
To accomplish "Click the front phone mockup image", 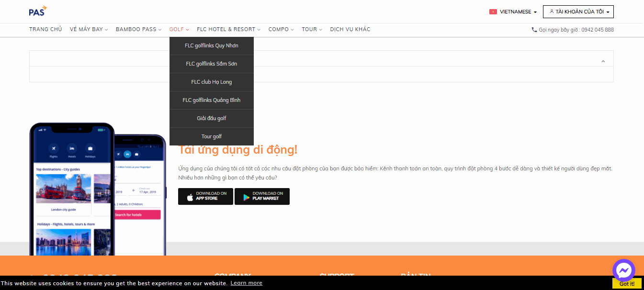I will click(72, 189).
